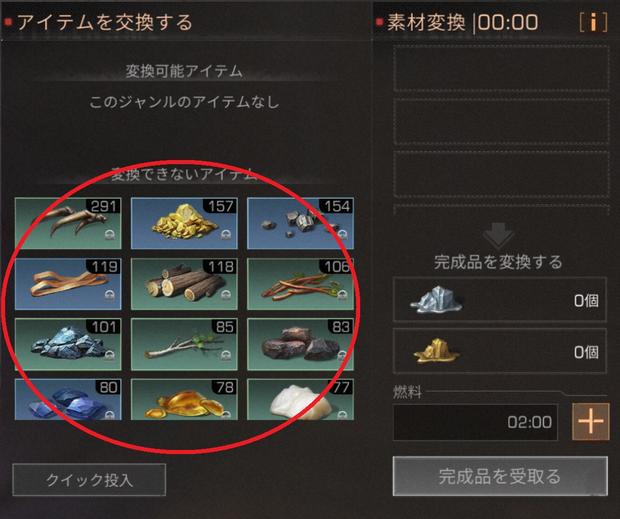Click the first empty material slot

pyautogui.click(x=501, y=68)
